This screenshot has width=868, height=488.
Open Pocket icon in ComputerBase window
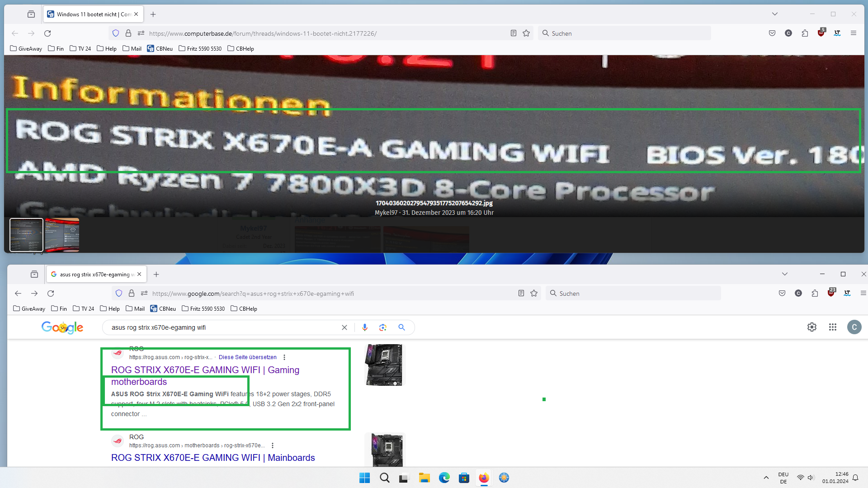tap(772, 33)
